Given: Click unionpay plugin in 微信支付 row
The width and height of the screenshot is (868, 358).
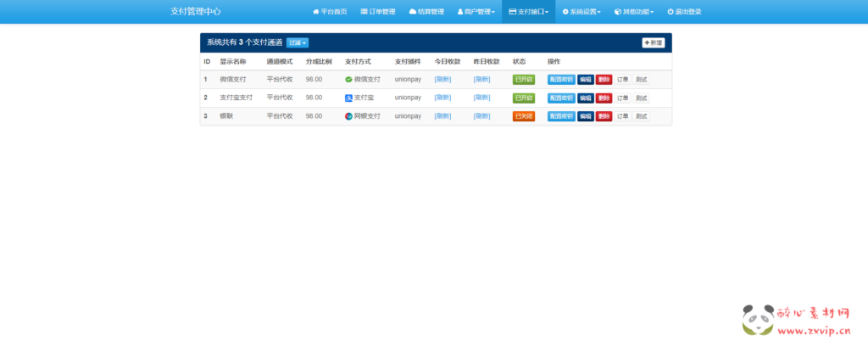Looking at the screenshot, I should 408,79.
